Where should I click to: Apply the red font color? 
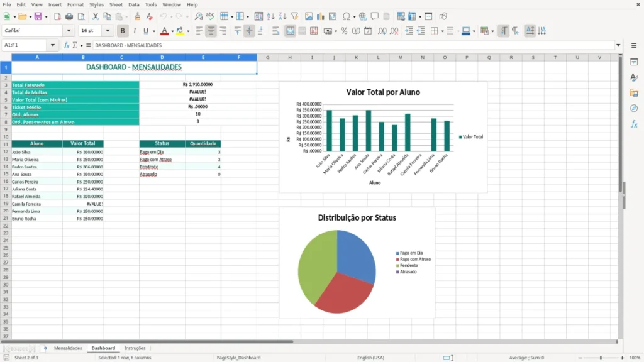coord(164,31)
